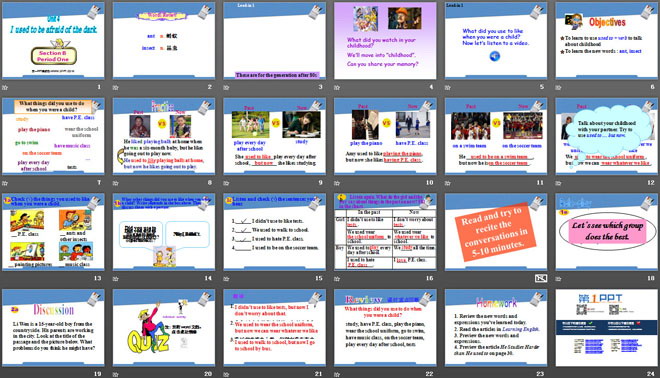Viewport: 660px width, 378px height.
Task: Preview animations via star under slide 12
Action: (x=559, y=183)
